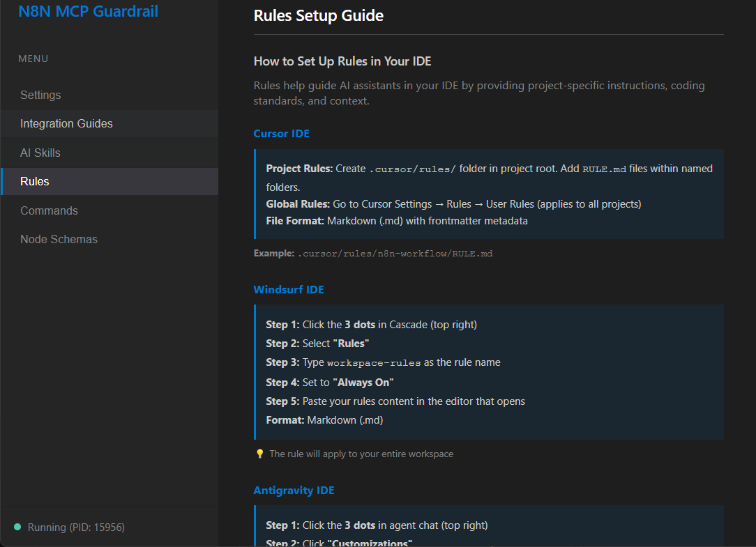756x547 pixels.
Task: Select Rules in the sidebar
Action: coord(35,181)
